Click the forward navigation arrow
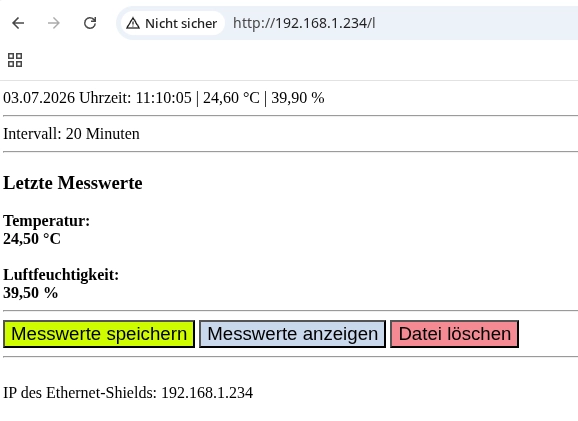The width and height of the screenshot is (578, 421). (54, 23)
